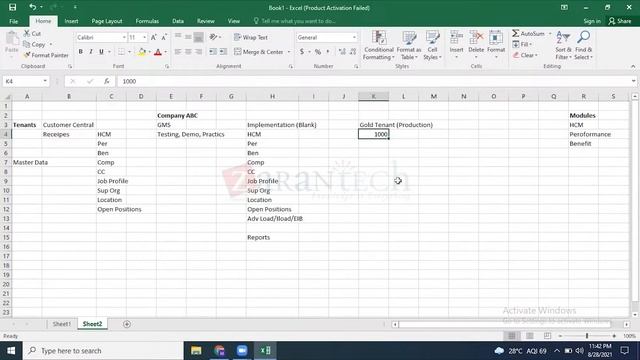This screenshot has width=640, height=360.
Task: Apply Comma Style format
Action: point(328,52)
